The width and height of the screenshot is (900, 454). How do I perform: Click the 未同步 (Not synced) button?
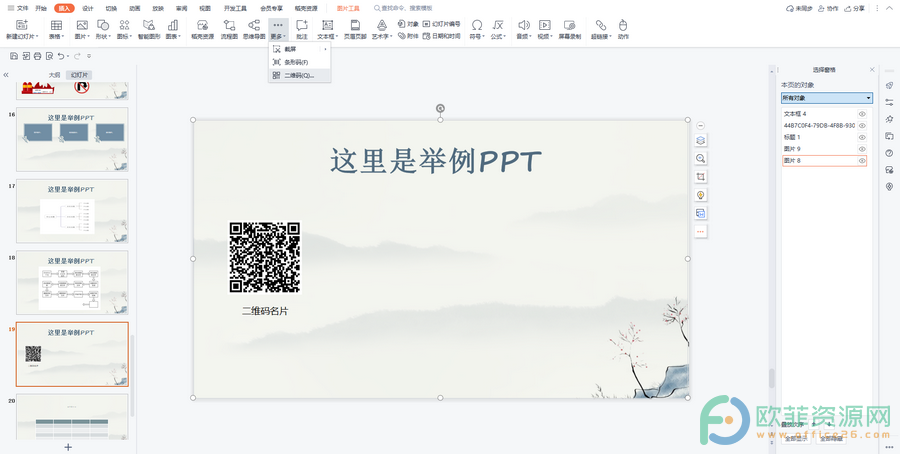(799, 9)
